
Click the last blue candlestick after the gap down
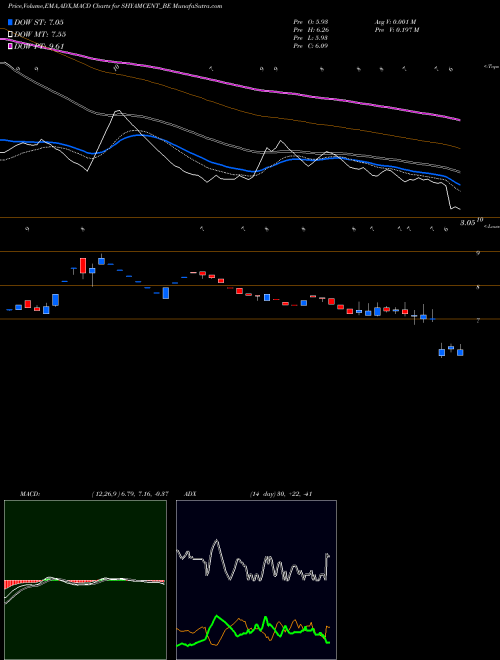click(x=460, y=352)
